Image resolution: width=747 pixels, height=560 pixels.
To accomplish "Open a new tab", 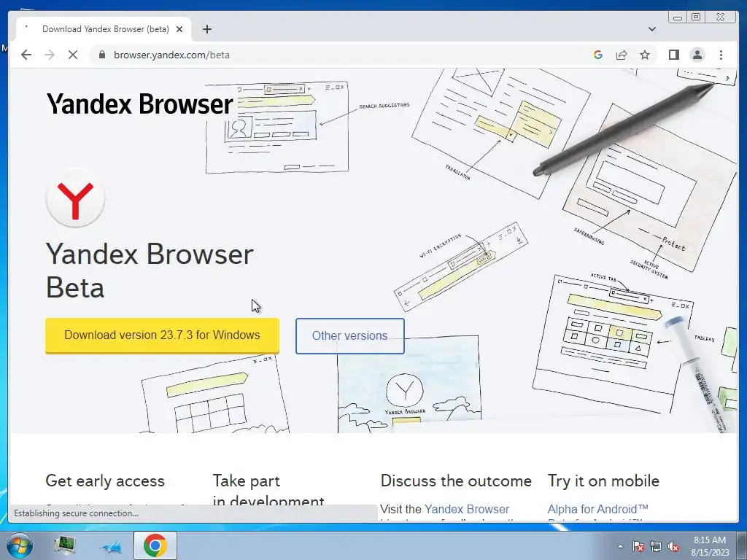I will (x=206, y=29).
